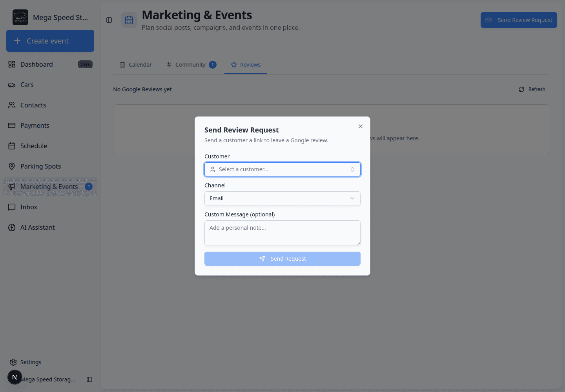
Task: Click the Parking Spots pin icon
Action: coord(12,166)
